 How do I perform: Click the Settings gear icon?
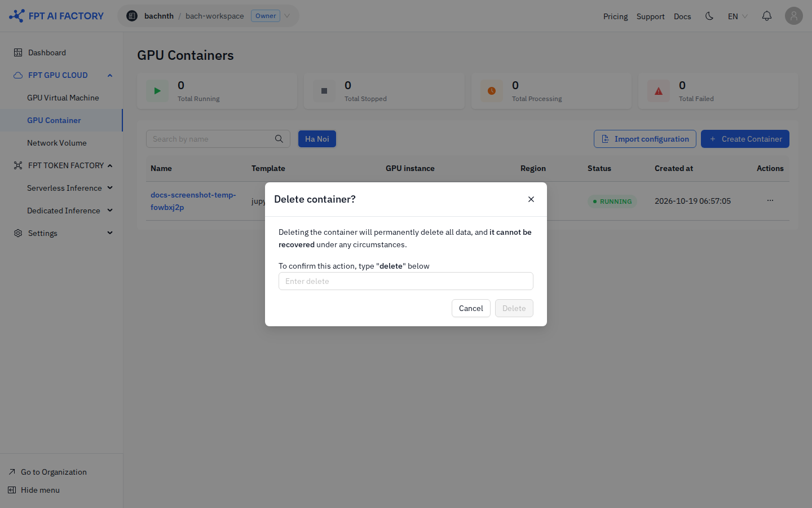coord(18,233)
